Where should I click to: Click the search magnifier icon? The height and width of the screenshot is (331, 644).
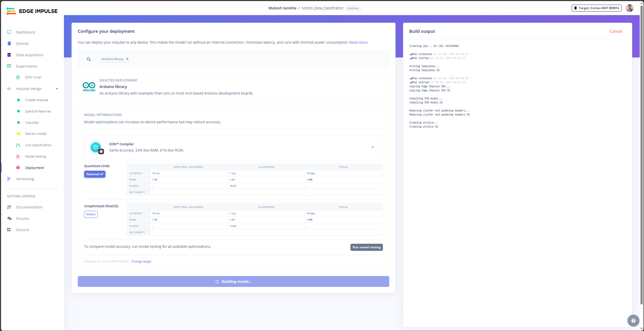[89, 59]
